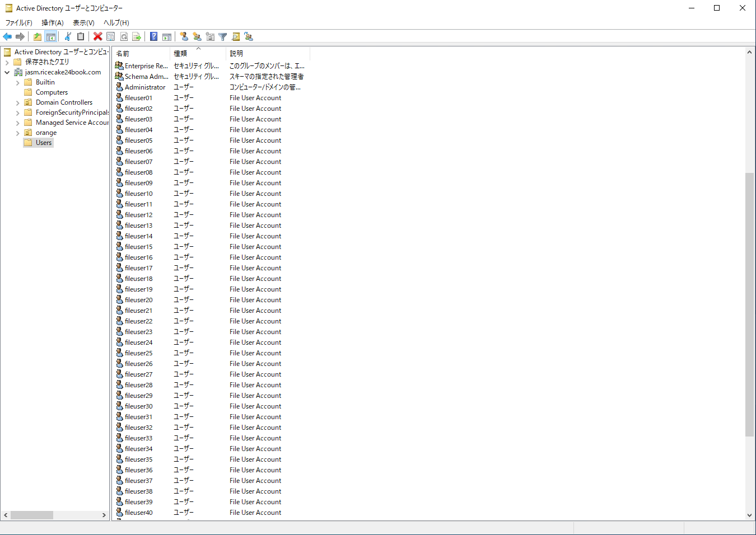756x535 pixels.
Task: Click the Back arrow in the toolbar
Action: (7, 37)
